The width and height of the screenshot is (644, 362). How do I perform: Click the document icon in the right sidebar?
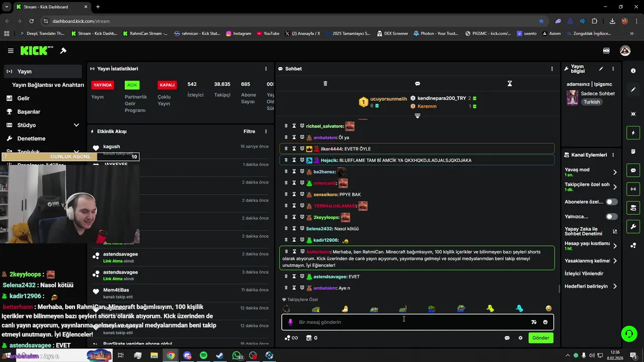point(633,151)
